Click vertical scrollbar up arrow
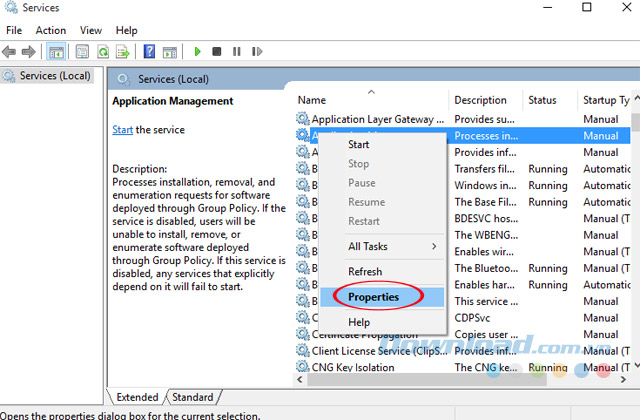This screenshot has width=640, height=420. (636, 98)
